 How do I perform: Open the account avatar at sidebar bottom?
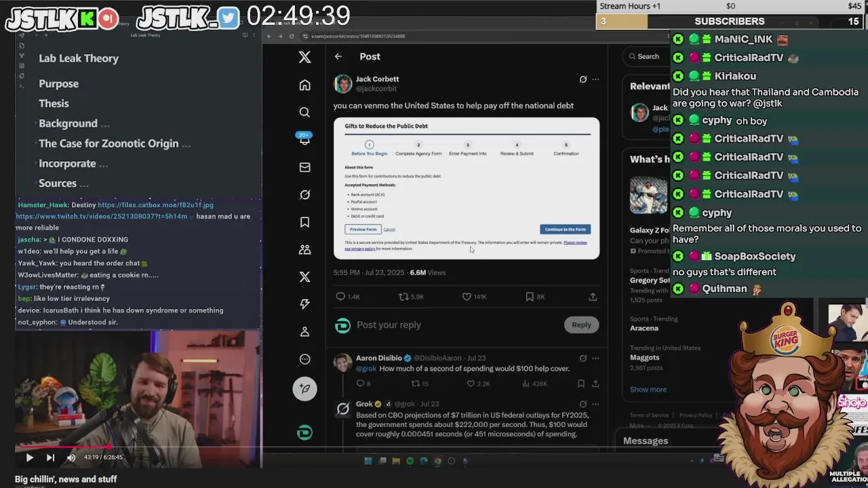point(304,432)
